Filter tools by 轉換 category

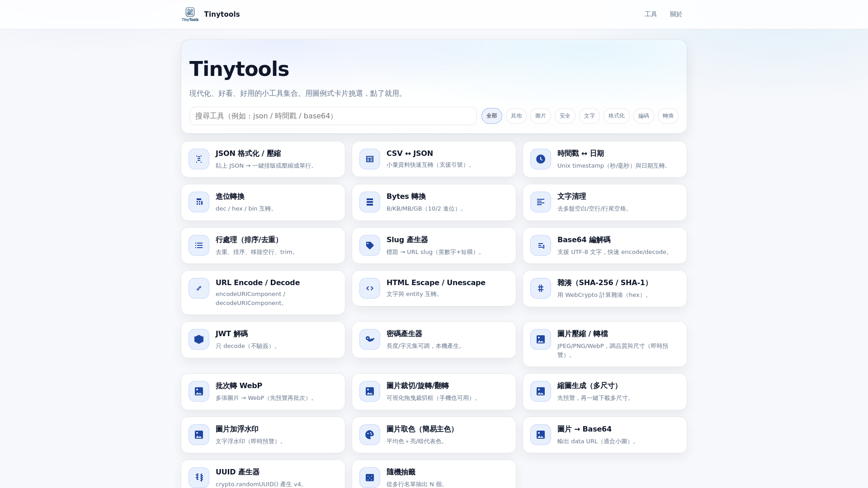point(668,116)
